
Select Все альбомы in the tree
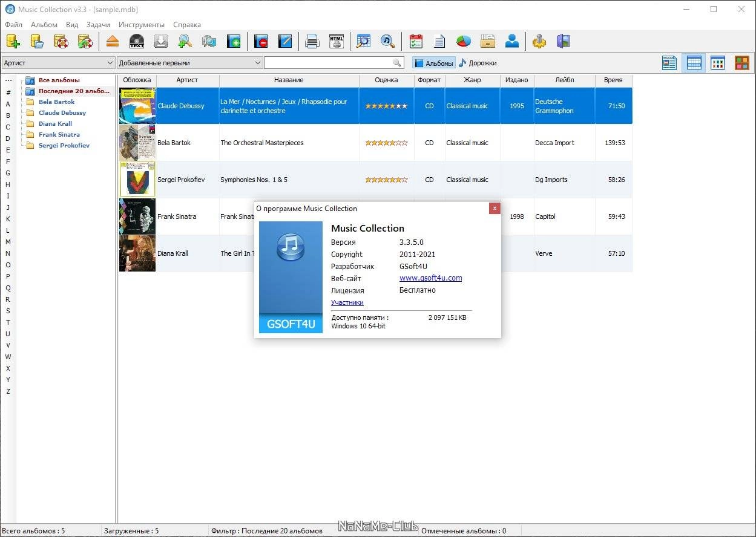click(59, 80)
